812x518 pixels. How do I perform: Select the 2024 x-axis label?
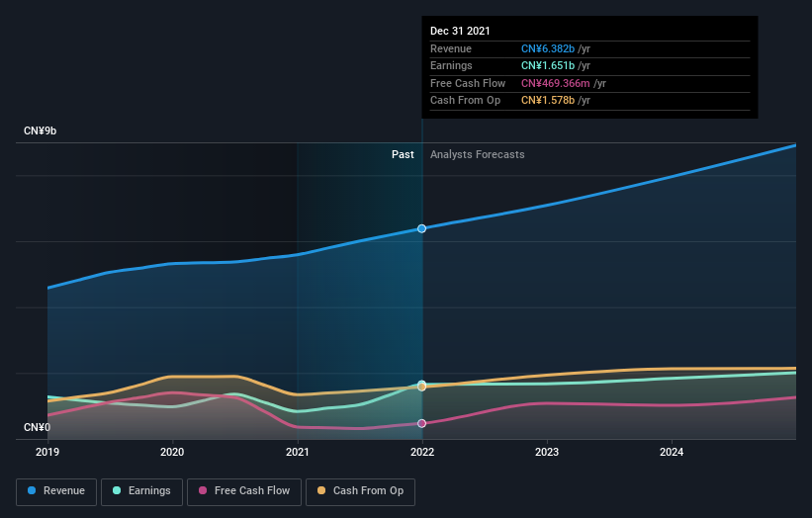(x=672, y=453)
